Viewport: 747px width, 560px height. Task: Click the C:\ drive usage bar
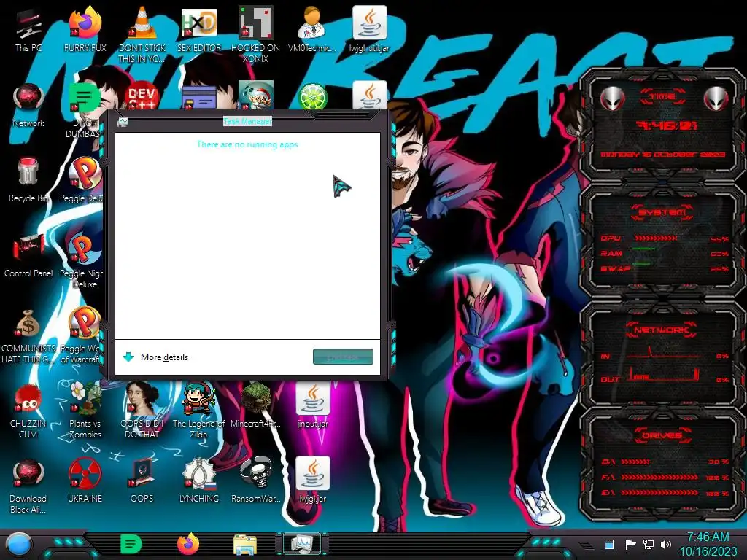pos(635,462)
